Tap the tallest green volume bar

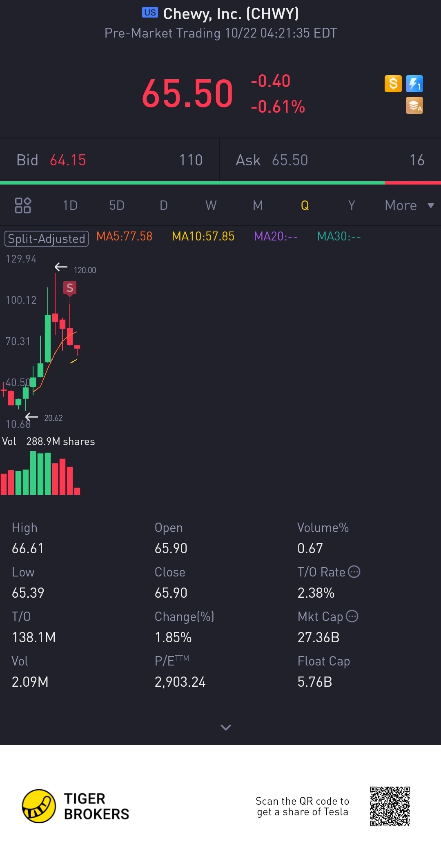pos(33,473)
